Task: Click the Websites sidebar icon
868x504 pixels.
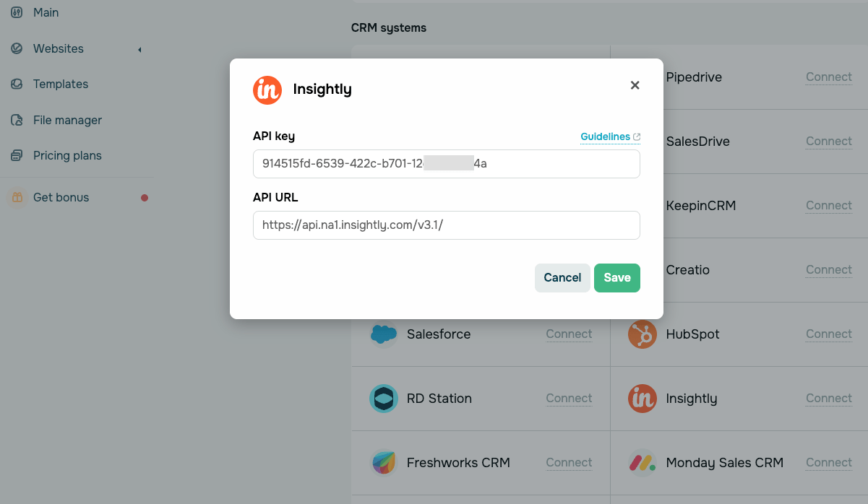Action: pyautogui.click(x=17, y=48)
